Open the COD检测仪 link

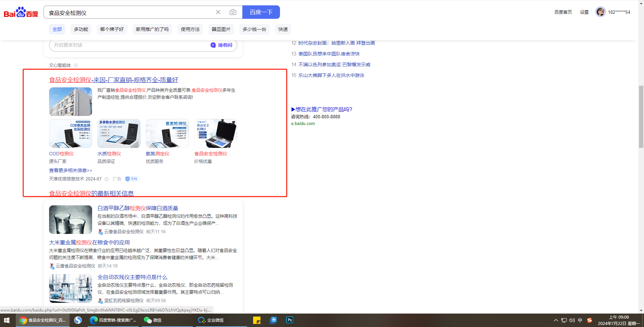tap(62, 154)
